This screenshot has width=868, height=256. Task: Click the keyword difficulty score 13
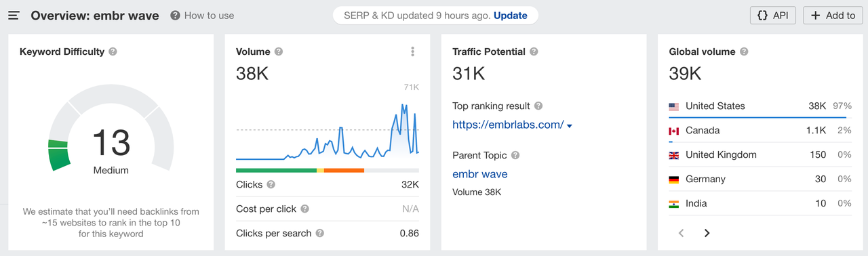pyautogui.click(x=111, y=144)
